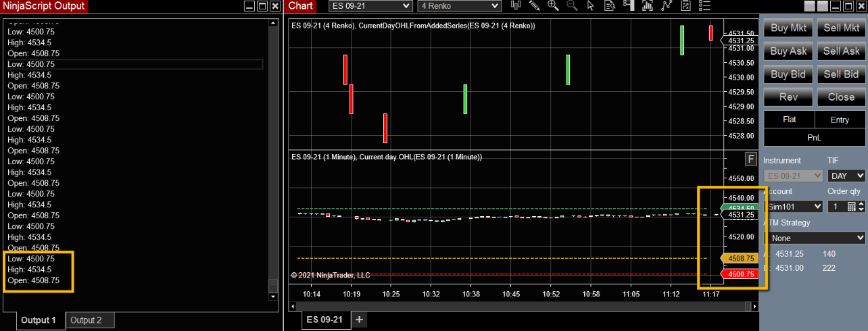Image resolution: width=868 pixels, height=331 pixels.
Task: Open the Indicators line-graph icon
Action: (x=667, y=6)
